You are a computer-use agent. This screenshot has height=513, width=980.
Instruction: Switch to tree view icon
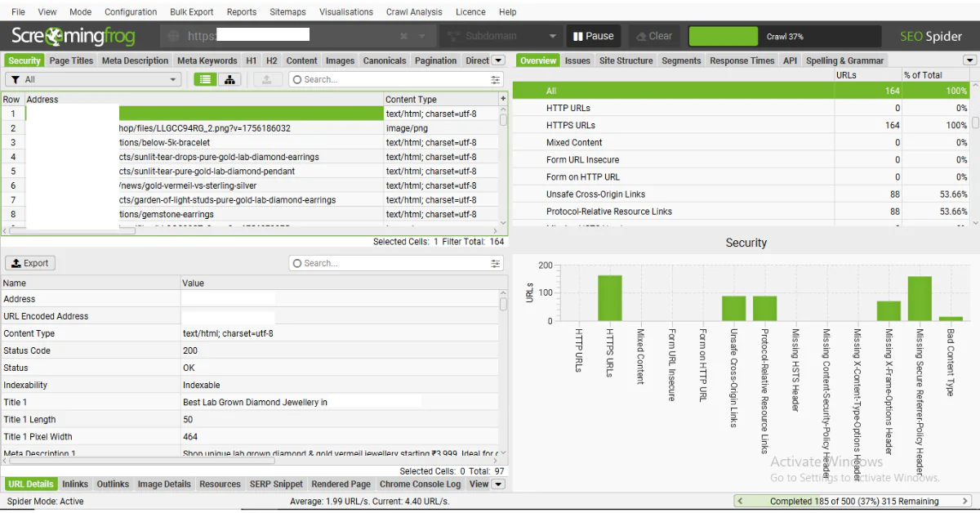(x=229, y=79)
